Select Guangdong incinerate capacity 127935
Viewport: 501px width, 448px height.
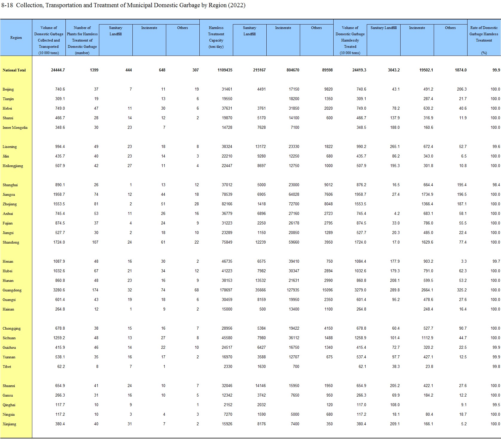tap(293, 290)
